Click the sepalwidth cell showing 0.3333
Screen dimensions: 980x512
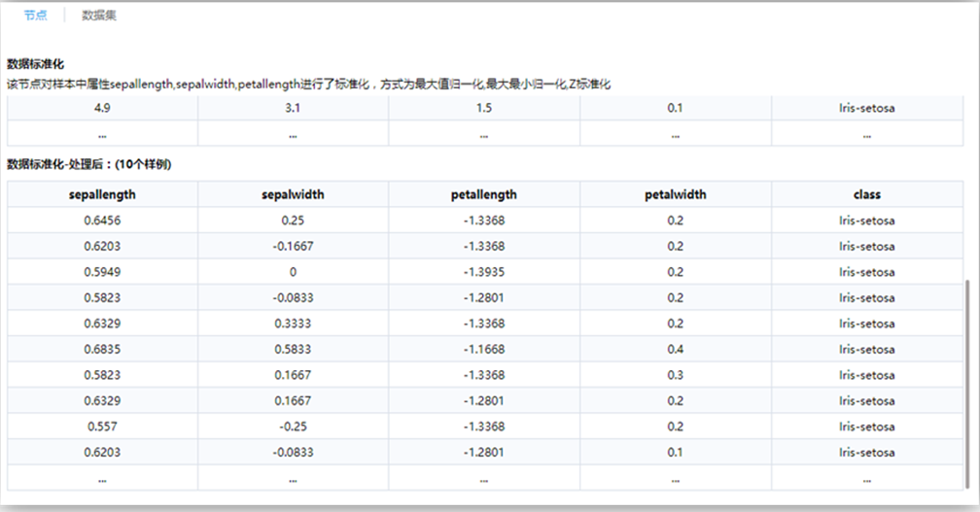coord(293,324)
